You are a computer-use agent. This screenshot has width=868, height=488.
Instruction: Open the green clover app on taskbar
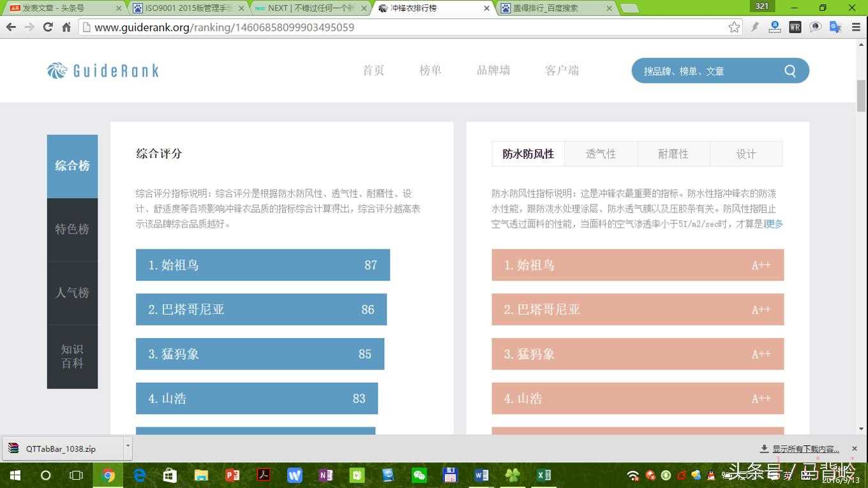click(513, 475)
